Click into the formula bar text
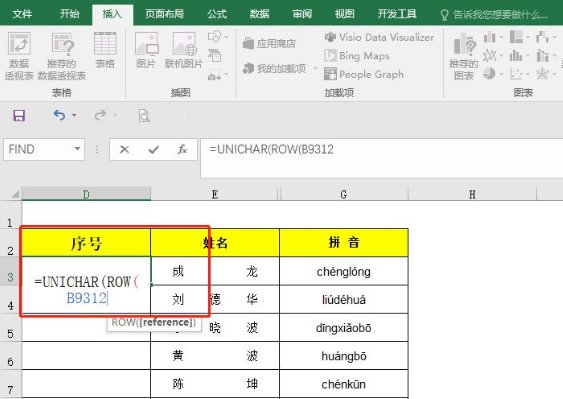This screenshot has width=563, height=399. point(272,149)
